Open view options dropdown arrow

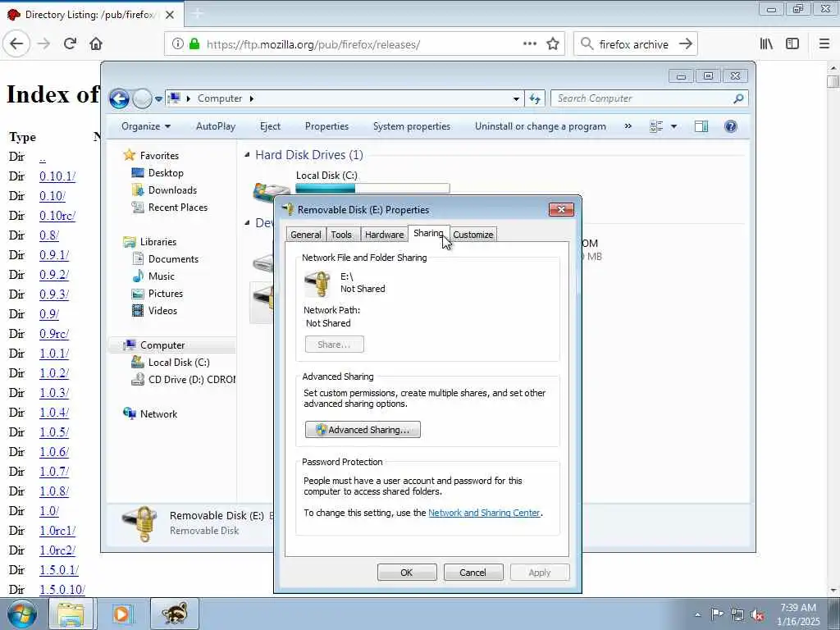point(674,126)
